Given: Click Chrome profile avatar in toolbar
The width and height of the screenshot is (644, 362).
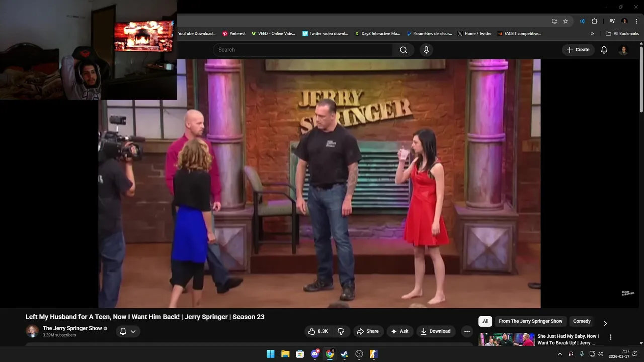Looking at the screenshot, I should (x=624, y=21).
